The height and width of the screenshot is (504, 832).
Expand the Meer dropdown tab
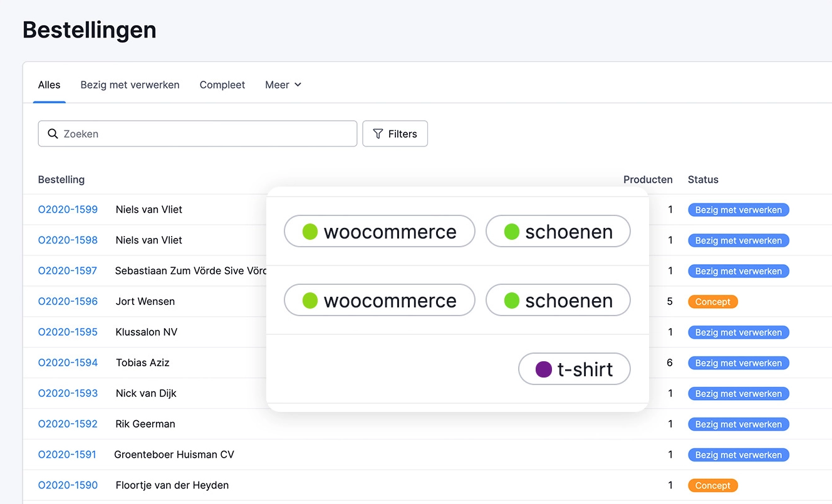click(283, 85)
